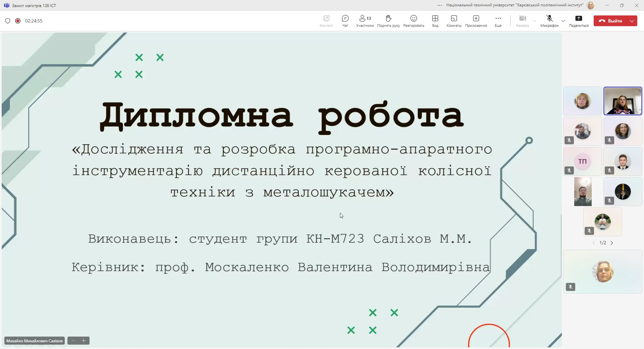This screenshot has width=644, height=349.
Task: Open the Participants list
Action: 365,21
